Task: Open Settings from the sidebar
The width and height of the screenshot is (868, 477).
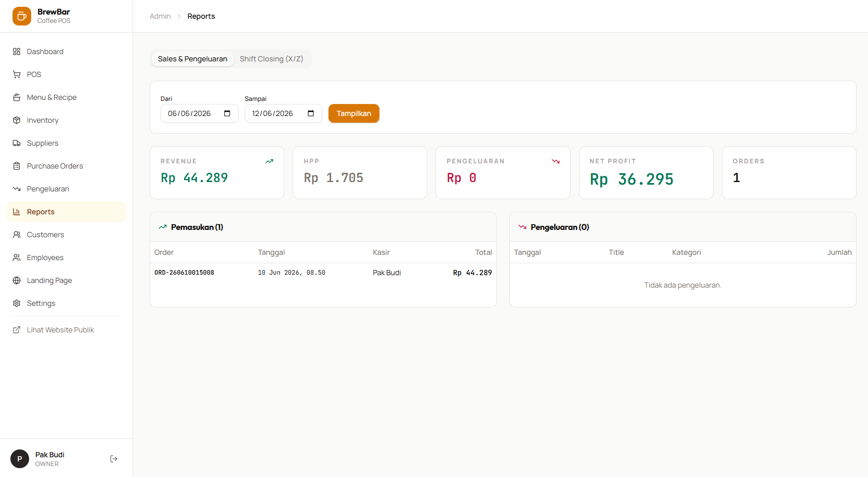Action: click(67, 303)
